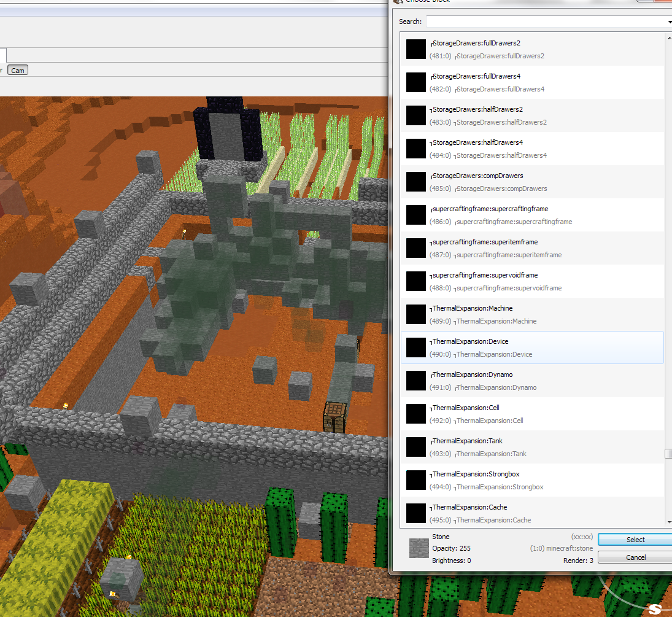Click the block icon for ThermalExpansion:Cell
672x617 pixels.
[x=415, y=414]
